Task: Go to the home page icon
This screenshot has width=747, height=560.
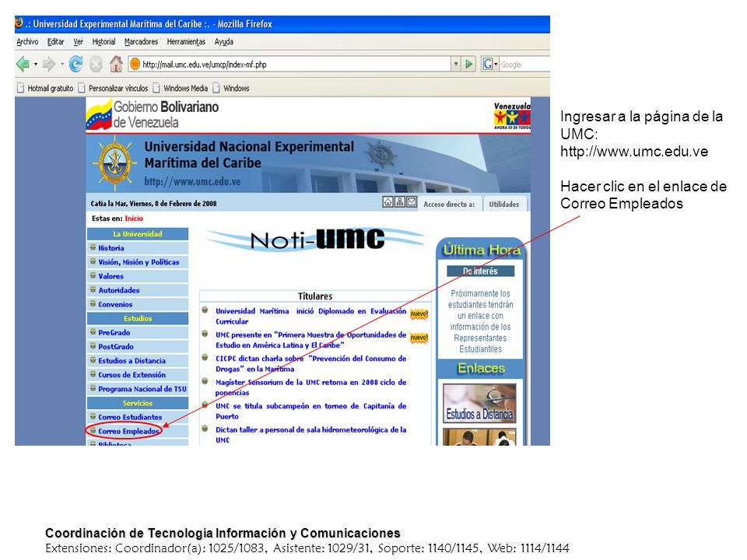Action: [x=116, y=63]
